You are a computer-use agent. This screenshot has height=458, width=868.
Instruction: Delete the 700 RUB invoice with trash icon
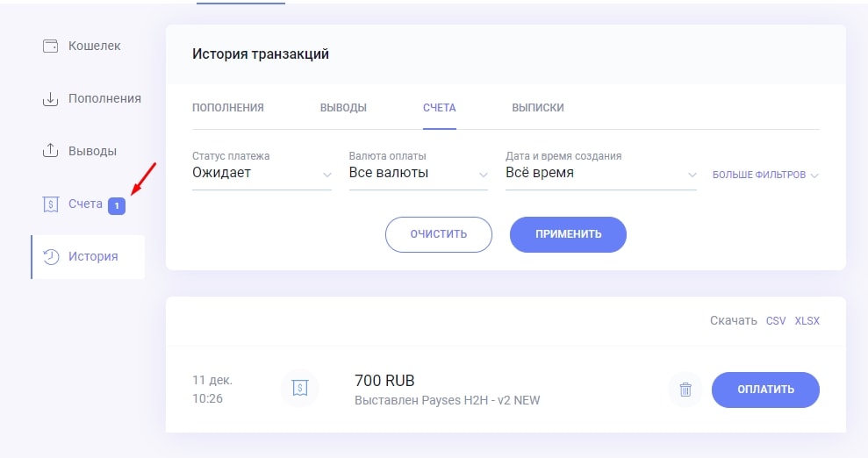[x=685, y=390]
